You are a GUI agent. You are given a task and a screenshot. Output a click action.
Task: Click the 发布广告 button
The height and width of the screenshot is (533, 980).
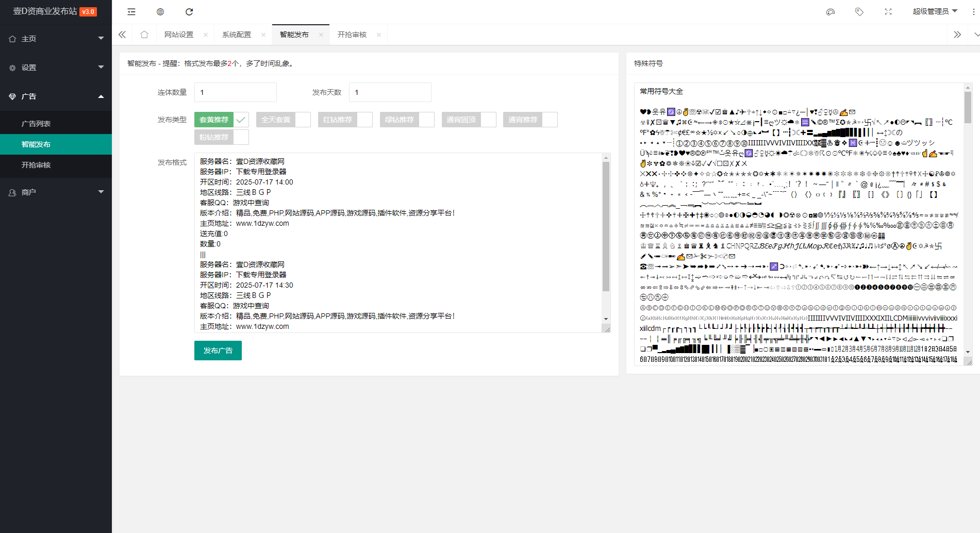[218, 351]
